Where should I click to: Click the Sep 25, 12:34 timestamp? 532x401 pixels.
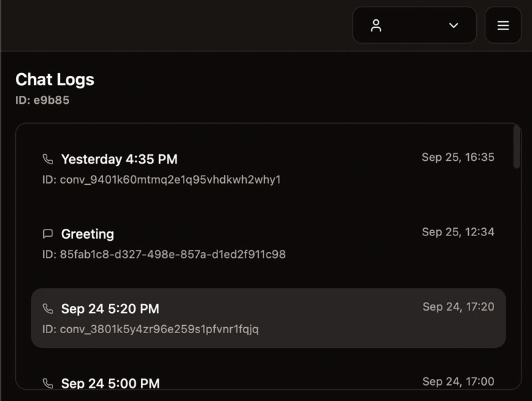[x=458, y=231]
